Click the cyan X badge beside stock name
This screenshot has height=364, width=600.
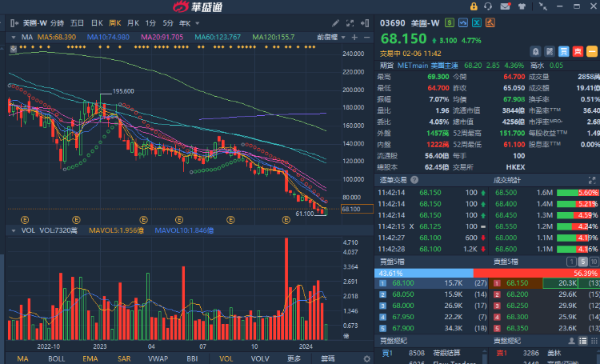477,23
